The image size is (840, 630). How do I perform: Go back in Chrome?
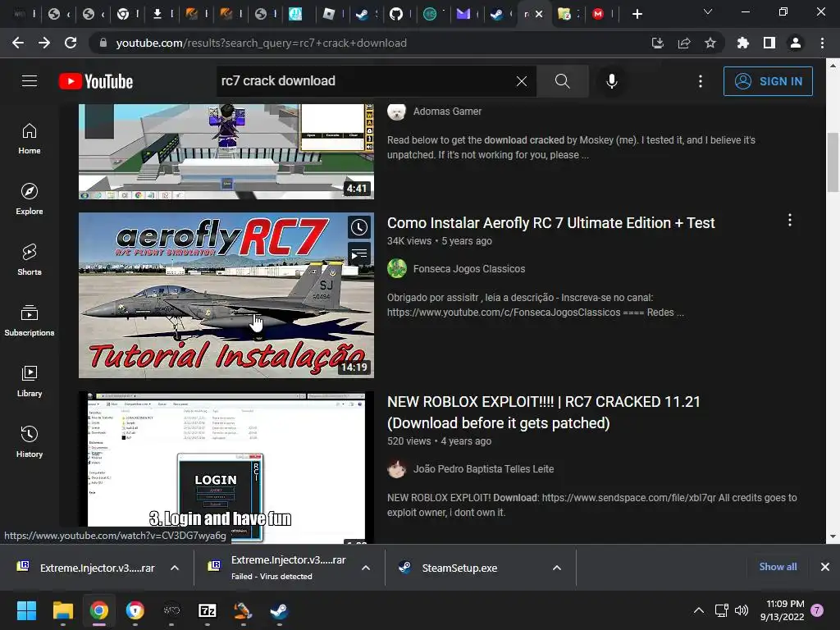[18, 43]
